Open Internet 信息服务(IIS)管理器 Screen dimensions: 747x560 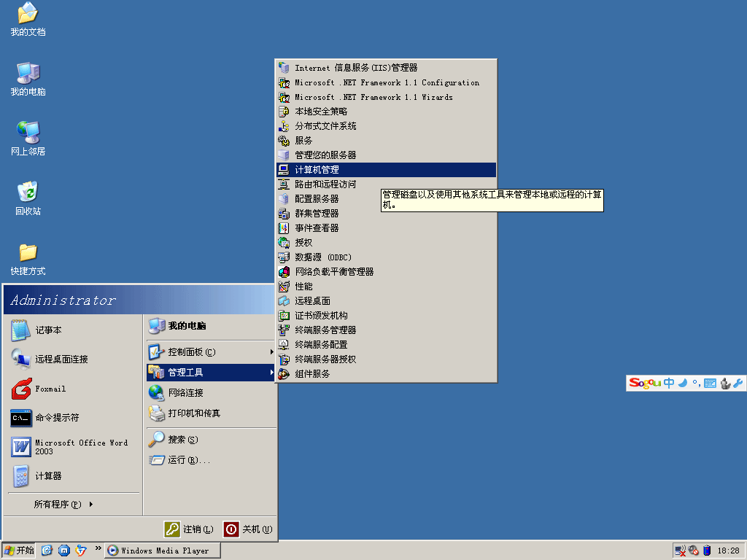343,67
